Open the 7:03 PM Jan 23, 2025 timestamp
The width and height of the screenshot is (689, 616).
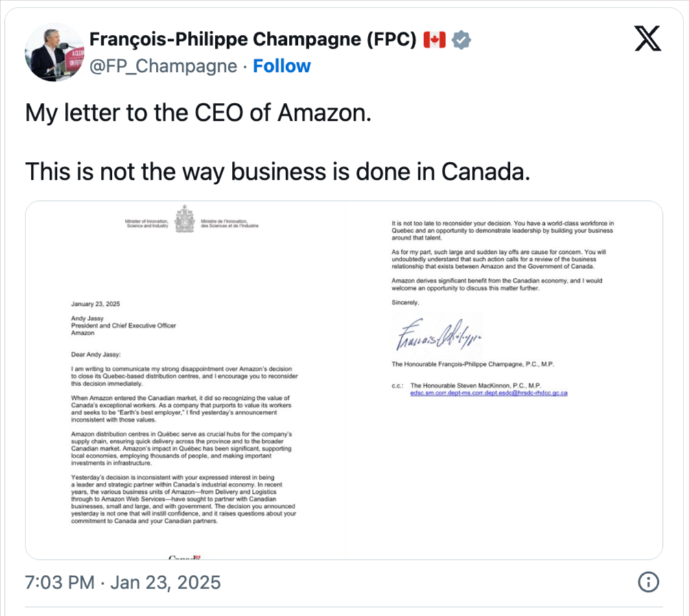123,583
